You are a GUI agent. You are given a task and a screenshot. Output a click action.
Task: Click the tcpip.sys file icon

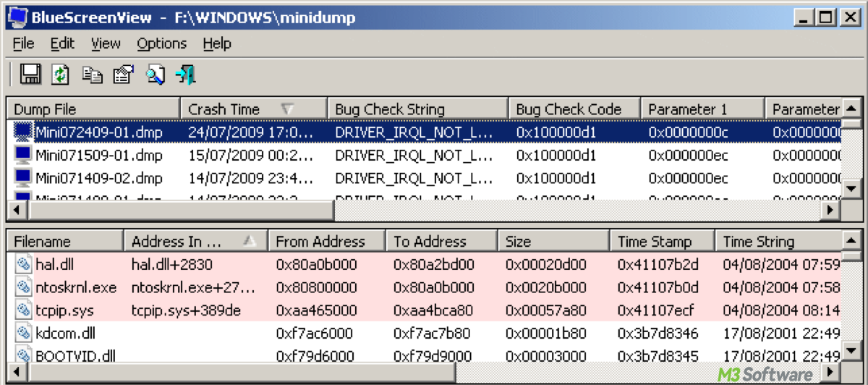(23, 310)
